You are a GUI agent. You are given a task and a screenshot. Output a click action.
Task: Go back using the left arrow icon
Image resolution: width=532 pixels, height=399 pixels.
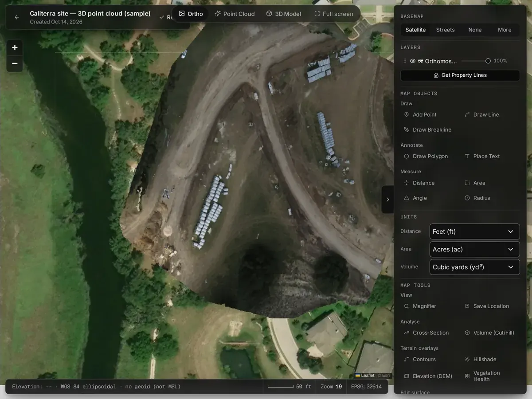pos(17,17)
